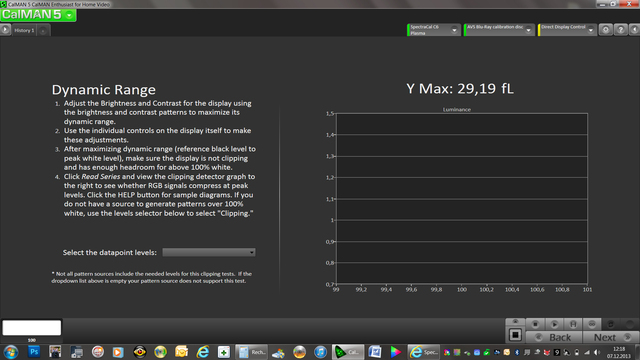Viewport: 640px width, 360px height.
Task: Click the read continuous play icon
Action: pos(554,324)
